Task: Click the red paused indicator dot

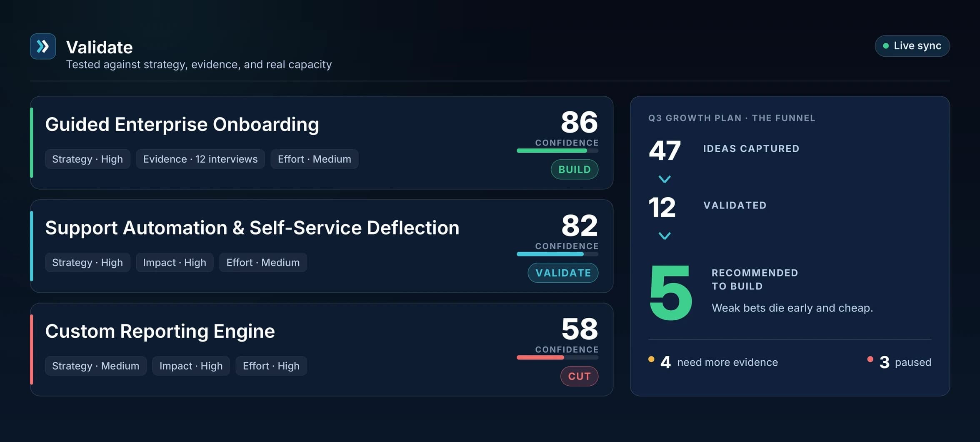Action: [x=870, y=359]
